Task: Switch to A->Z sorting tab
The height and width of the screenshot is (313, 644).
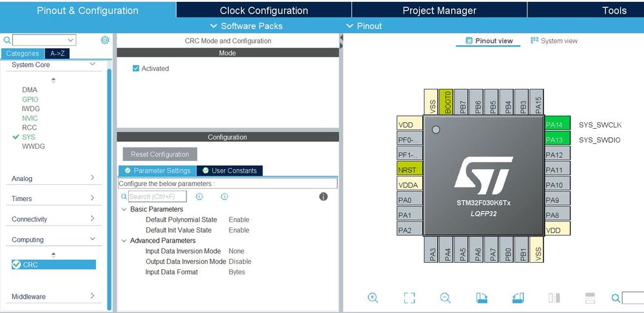Action: (57, 53)
